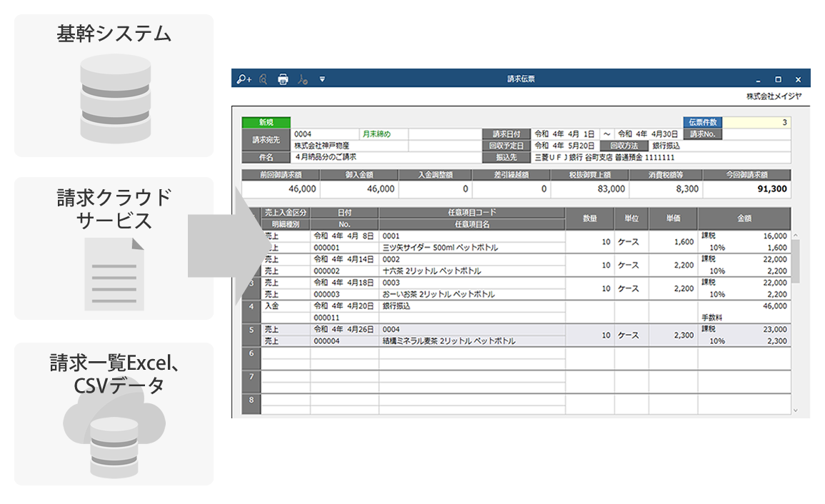The image size is (825, 504).
Task: Click the search-plus icon in title bar
Action: coord(244,79)
